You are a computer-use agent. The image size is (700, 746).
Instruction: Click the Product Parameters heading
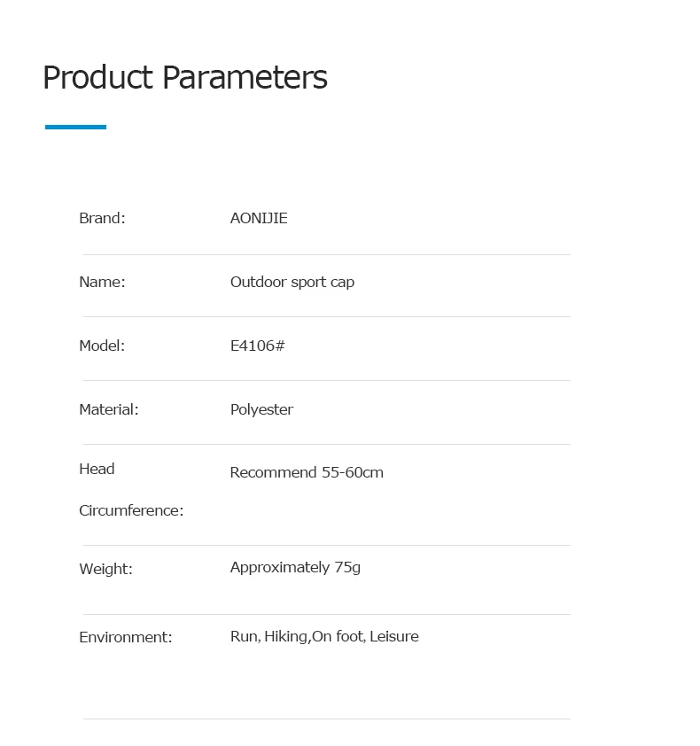185,78
